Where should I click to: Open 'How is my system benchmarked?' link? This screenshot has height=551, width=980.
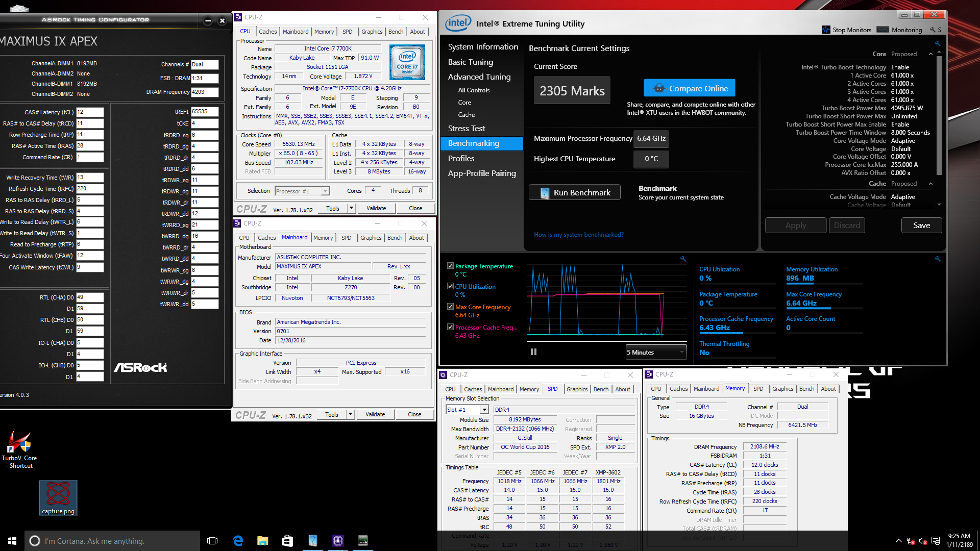coord(579,235)
